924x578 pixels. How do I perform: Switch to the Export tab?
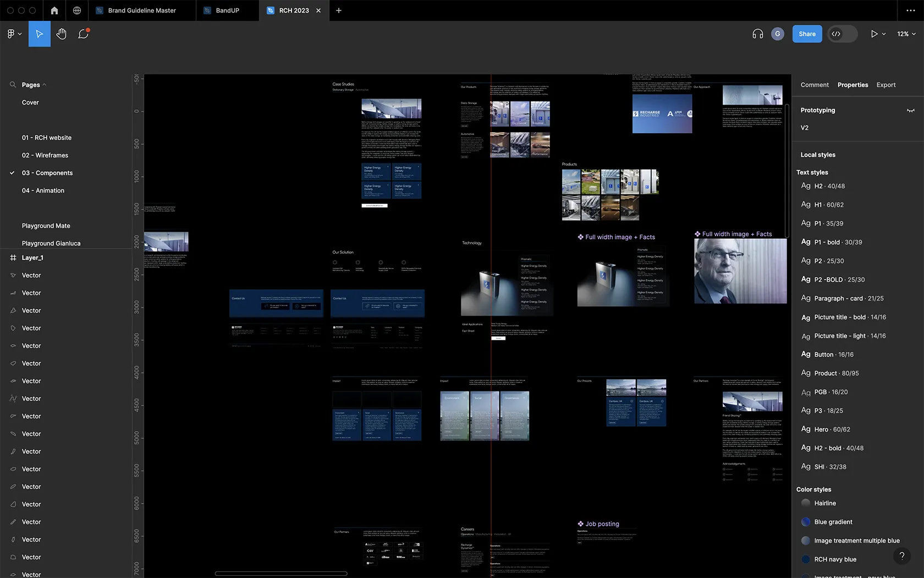pyautogui.click(x=886, y=85)
